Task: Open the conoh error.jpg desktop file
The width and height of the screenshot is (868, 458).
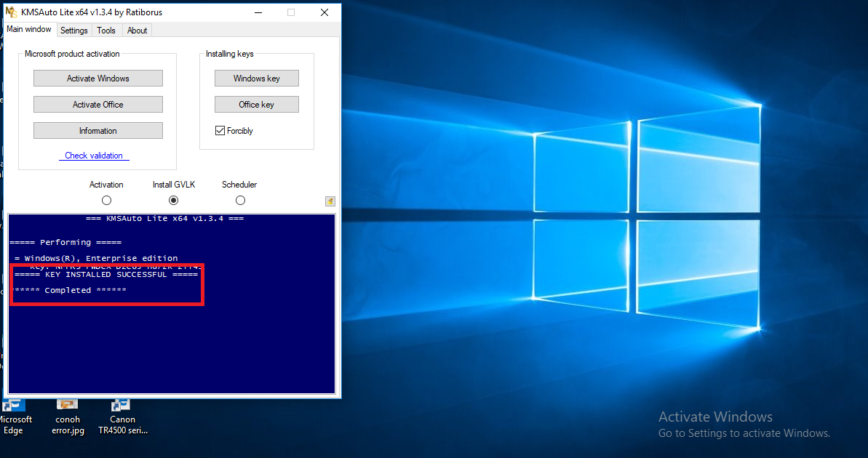Action: [x=68, y=418]
